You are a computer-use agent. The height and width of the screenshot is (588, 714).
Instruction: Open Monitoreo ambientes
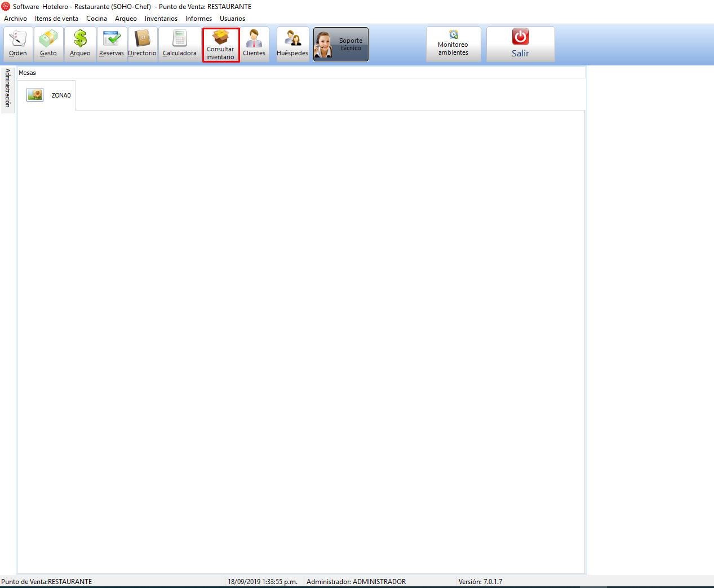[x=454, y=44]
